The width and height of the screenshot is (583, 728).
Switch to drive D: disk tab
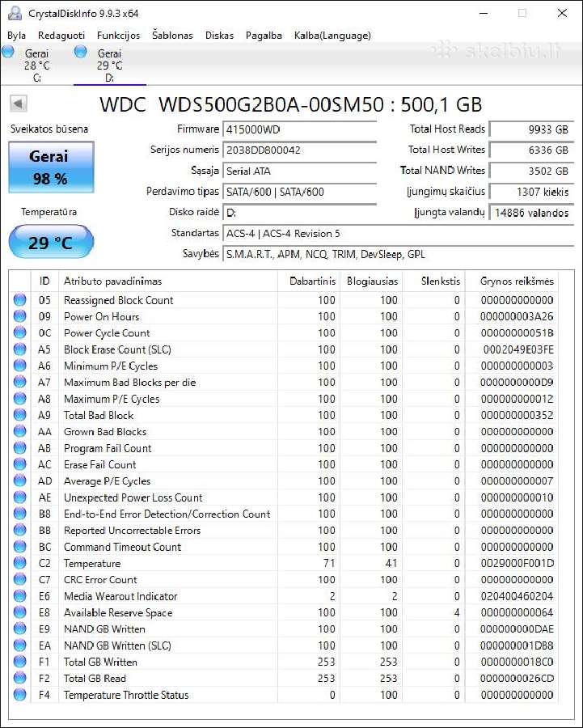point(109,65)
